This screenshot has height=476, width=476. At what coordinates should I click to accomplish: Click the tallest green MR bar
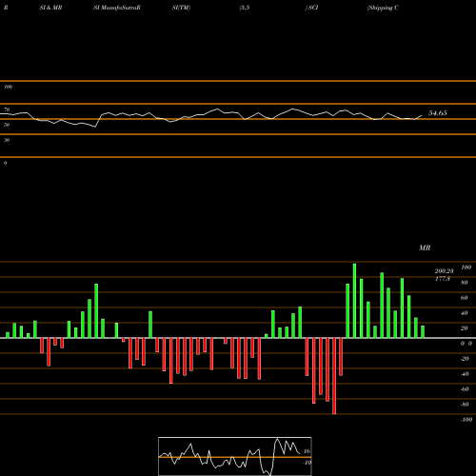tap(354, 301)
